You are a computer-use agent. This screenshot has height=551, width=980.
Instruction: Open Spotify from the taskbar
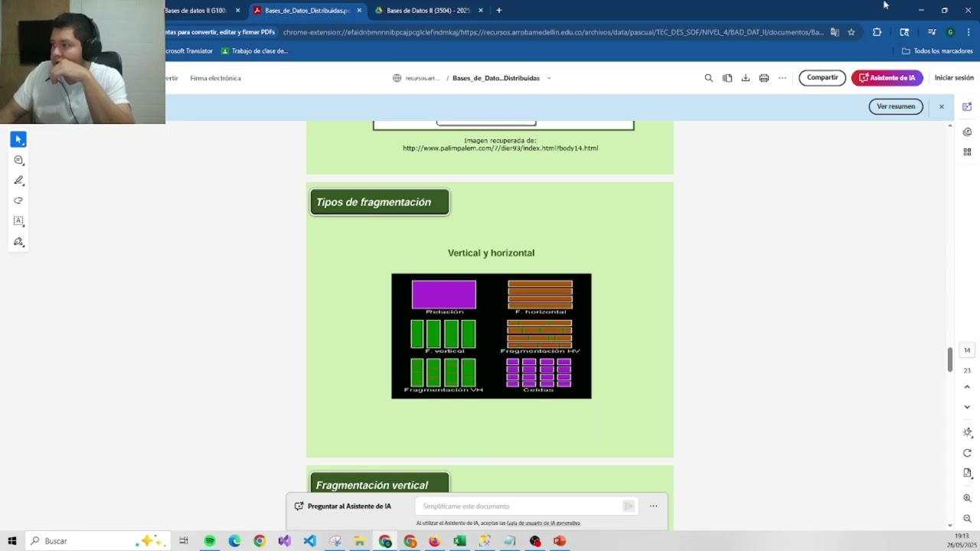pyautogui.click(x=209, y=541)
